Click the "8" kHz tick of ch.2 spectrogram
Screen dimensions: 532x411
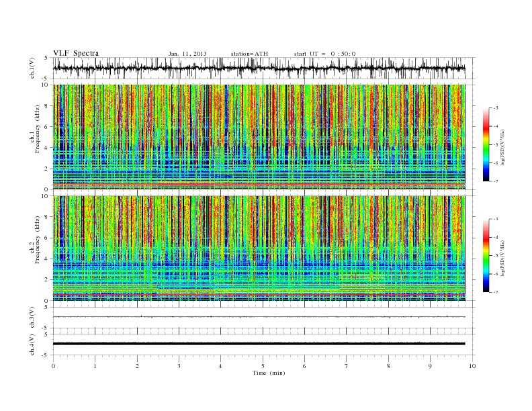46,217
